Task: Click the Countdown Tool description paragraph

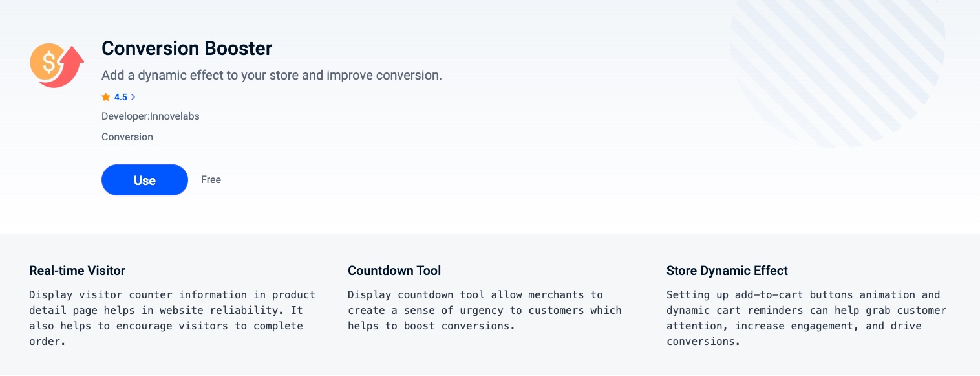Action: pyautogui.click(x=485, y=310)
